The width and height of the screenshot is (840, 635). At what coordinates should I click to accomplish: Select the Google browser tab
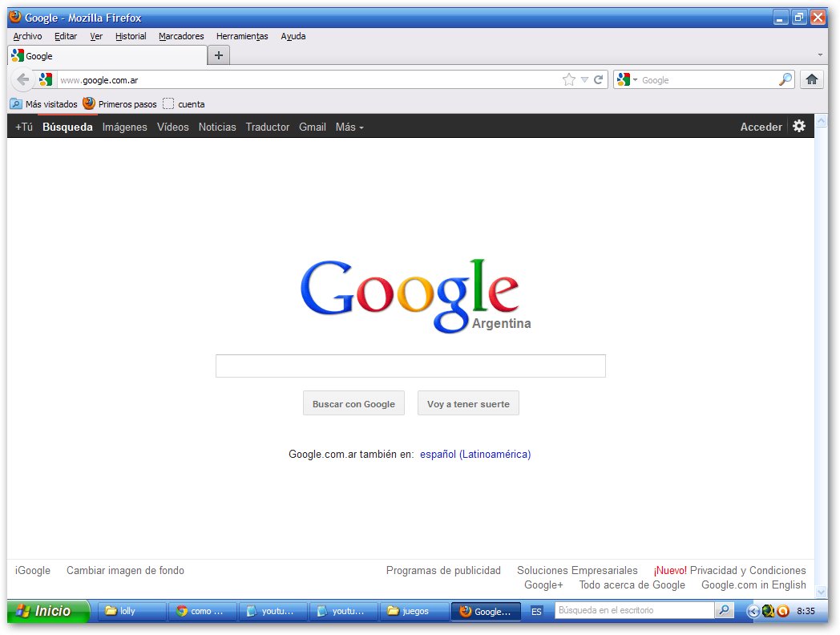tap(107, 56)
